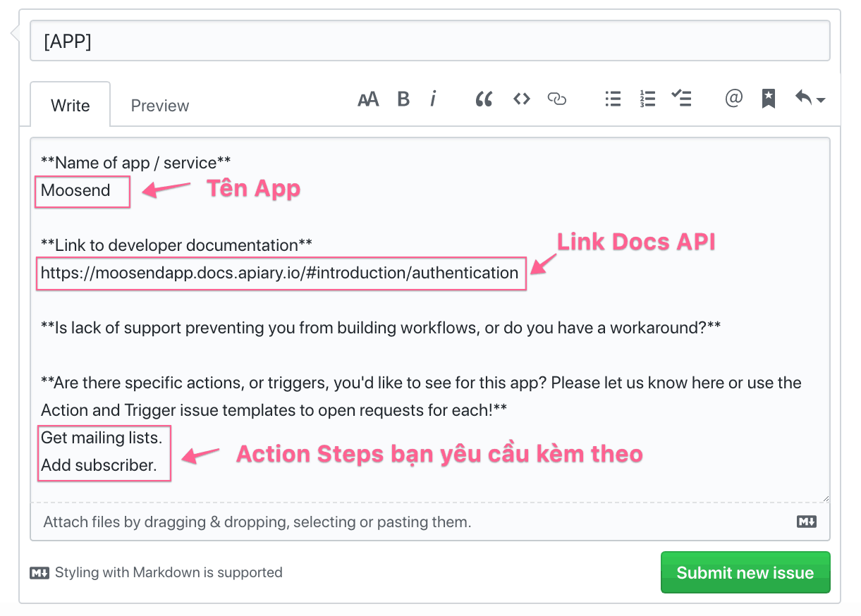Apply italic formatting icon
The image size is (861, 616).
point(433,99)
